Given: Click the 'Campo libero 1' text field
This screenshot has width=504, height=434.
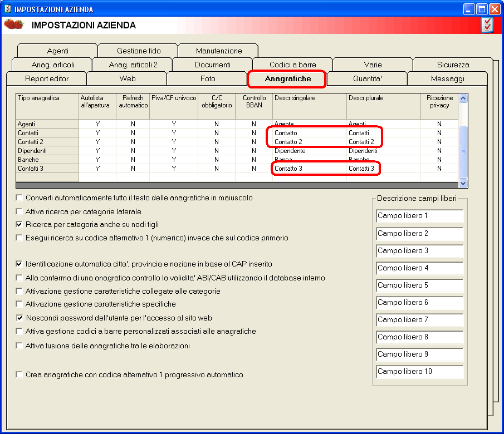Looking at the screenshot, I should pos(420,216).
